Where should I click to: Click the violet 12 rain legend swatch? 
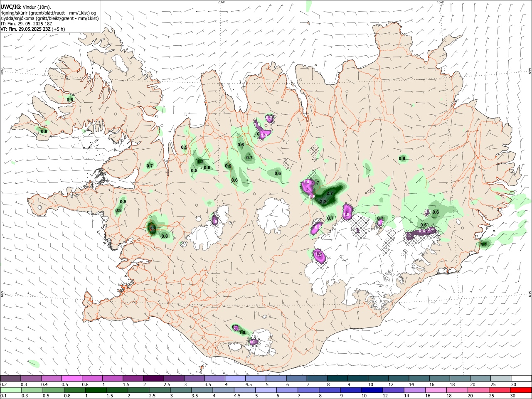(x=393, y=390)
